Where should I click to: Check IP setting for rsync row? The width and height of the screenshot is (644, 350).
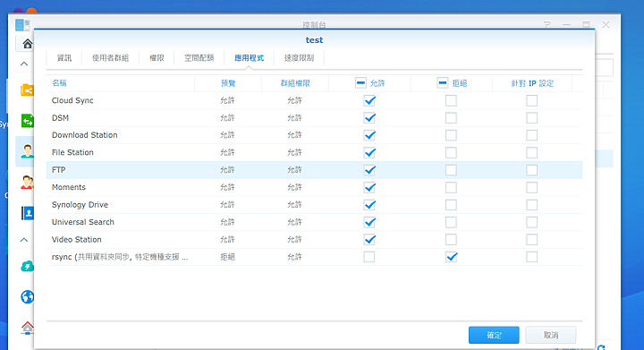(532, 257)
